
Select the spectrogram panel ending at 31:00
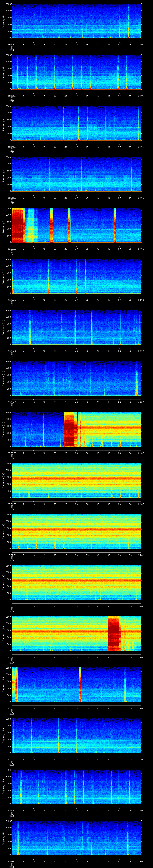pyautogui.click(x=76, y=429)
